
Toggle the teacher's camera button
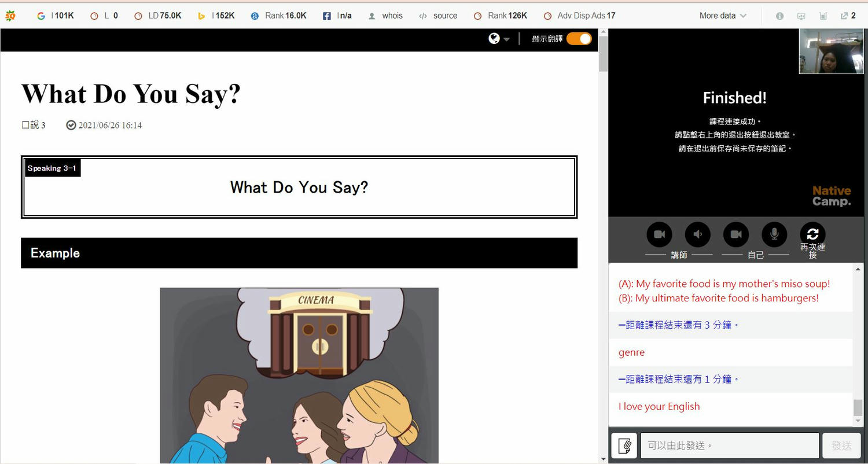(x=659, y=234)
